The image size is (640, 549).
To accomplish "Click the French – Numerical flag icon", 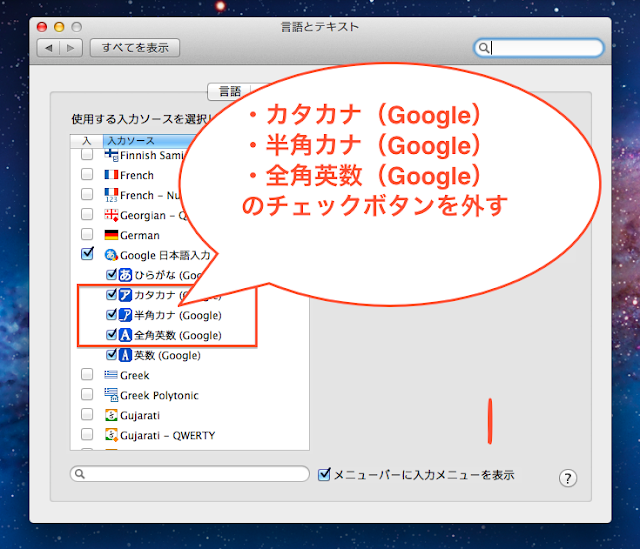I will 111,195.
